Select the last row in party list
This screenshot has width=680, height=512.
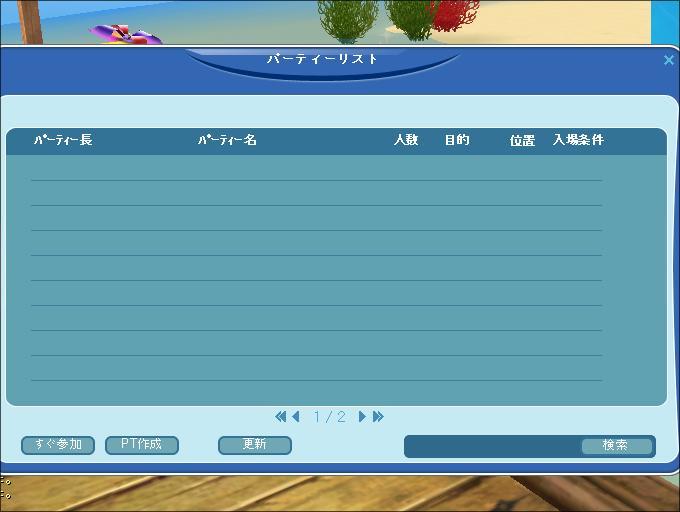coord(316,368)
